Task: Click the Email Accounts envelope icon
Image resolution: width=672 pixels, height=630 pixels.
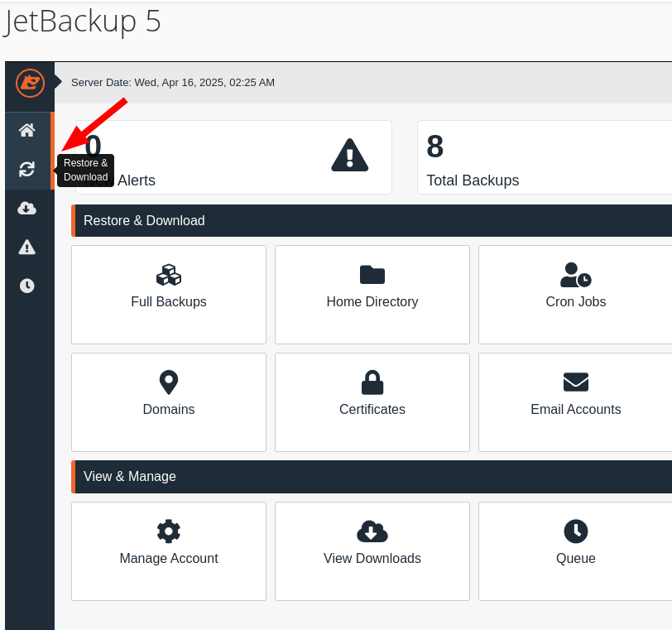Action: click(x=575, y=382)
